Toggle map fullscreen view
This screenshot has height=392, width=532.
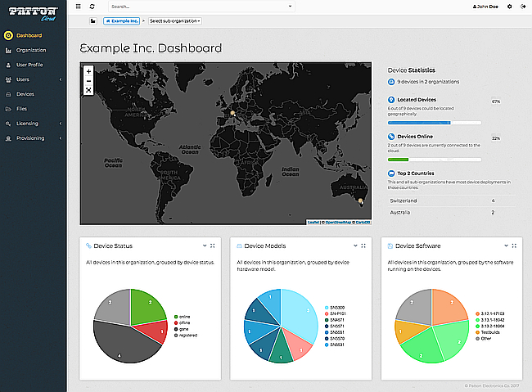pyautogui.click(x=88, y=90)
